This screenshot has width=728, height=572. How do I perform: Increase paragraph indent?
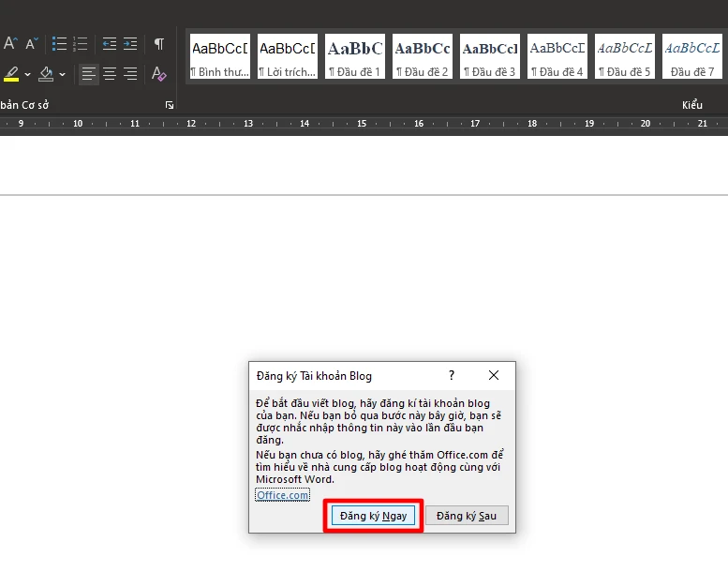coord(130,44)
